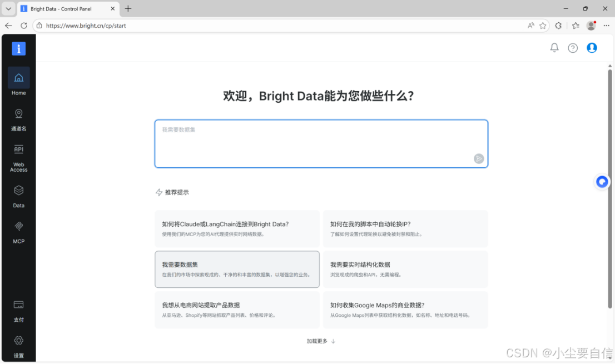
Task: Choose the 我需要数据集 suggestion card
Action: 237,269
